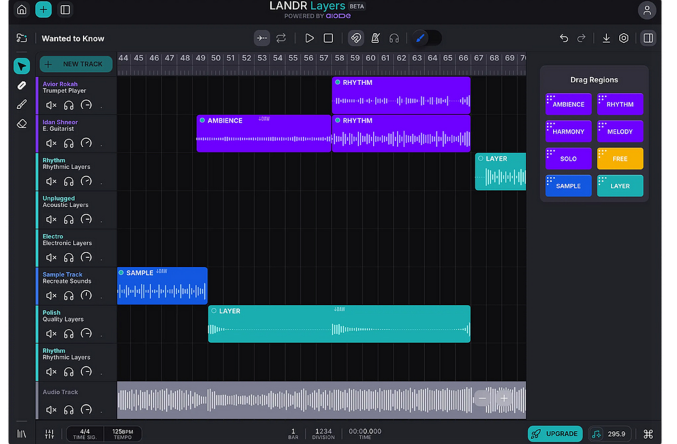Toggle the snap-to-grid icon
Image resolution: width=677 pixels, height=444 pixels.
click(x=262, y=38)
